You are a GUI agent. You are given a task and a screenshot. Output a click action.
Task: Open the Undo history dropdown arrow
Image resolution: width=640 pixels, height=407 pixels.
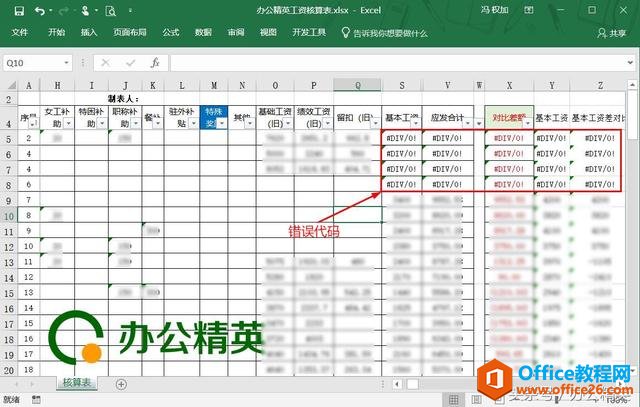coord(51,11)
